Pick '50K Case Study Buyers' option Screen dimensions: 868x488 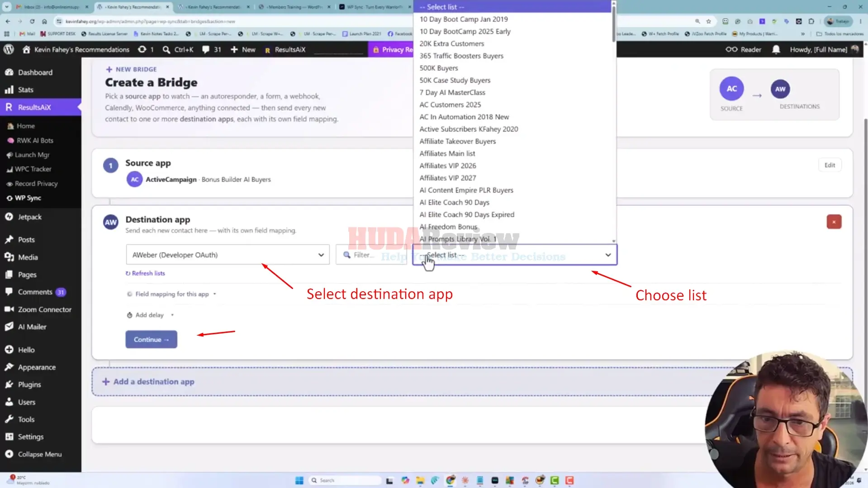tap(455, 80)
